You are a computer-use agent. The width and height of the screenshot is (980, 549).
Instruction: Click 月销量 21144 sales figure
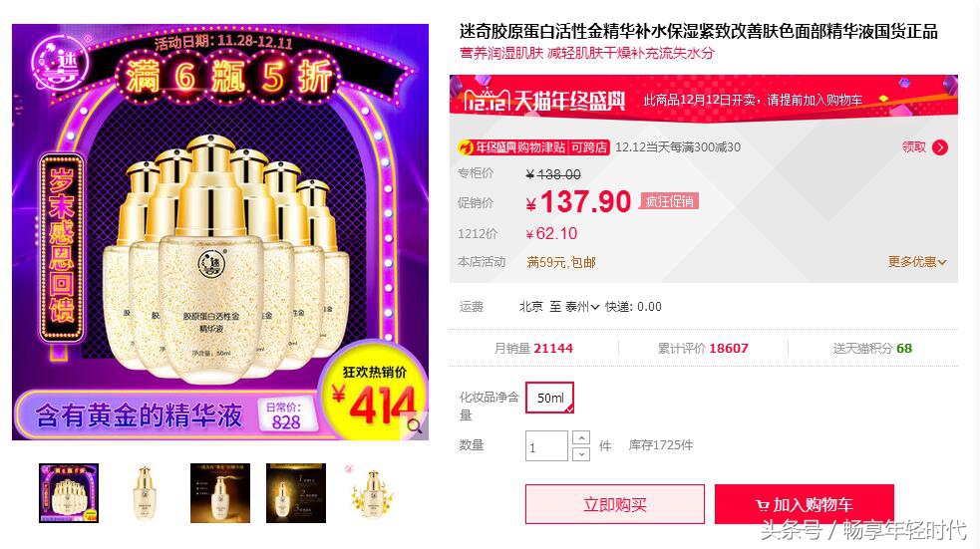click(x=533, y=349)
